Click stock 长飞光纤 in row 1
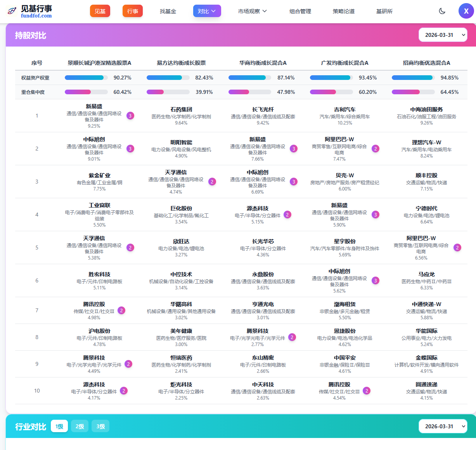476x450 pixels. tap(263, 109)
